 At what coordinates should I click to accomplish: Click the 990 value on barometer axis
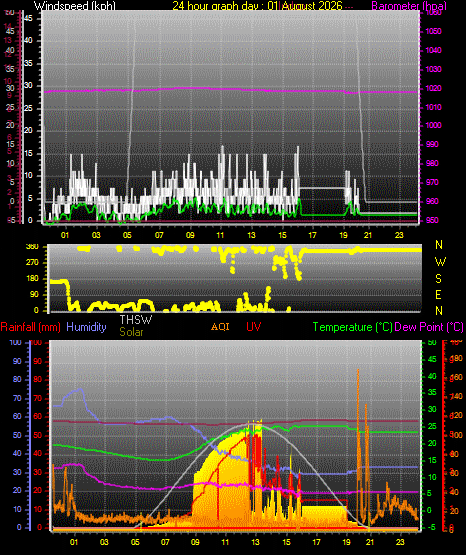[x=432, y=144]
